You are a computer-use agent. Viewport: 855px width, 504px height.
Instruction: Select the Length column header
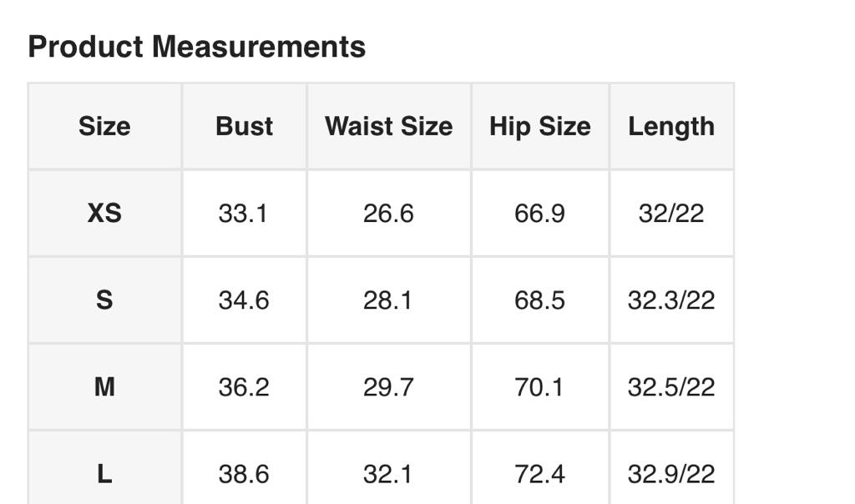[x=671, y=127]
